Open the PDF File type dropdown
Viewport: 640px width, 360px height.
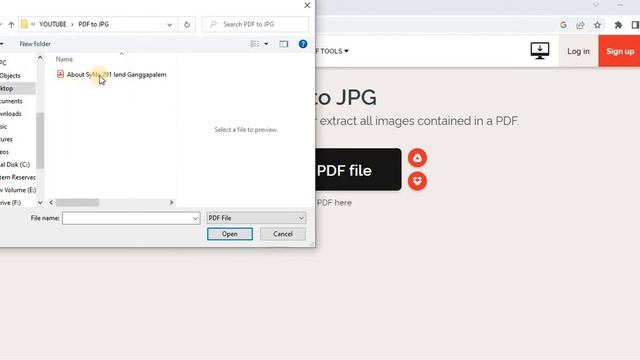[x=256, y=218]
